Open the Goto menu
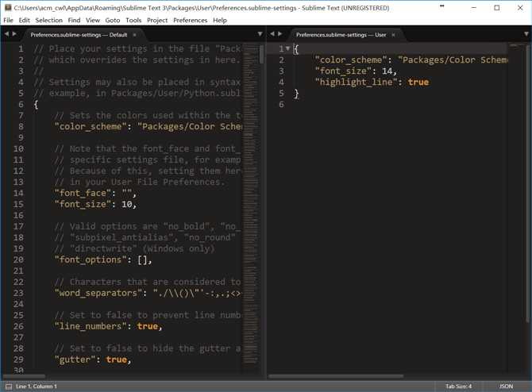The image size is (532, 392). pyautogui.click(x=113, y=21)
